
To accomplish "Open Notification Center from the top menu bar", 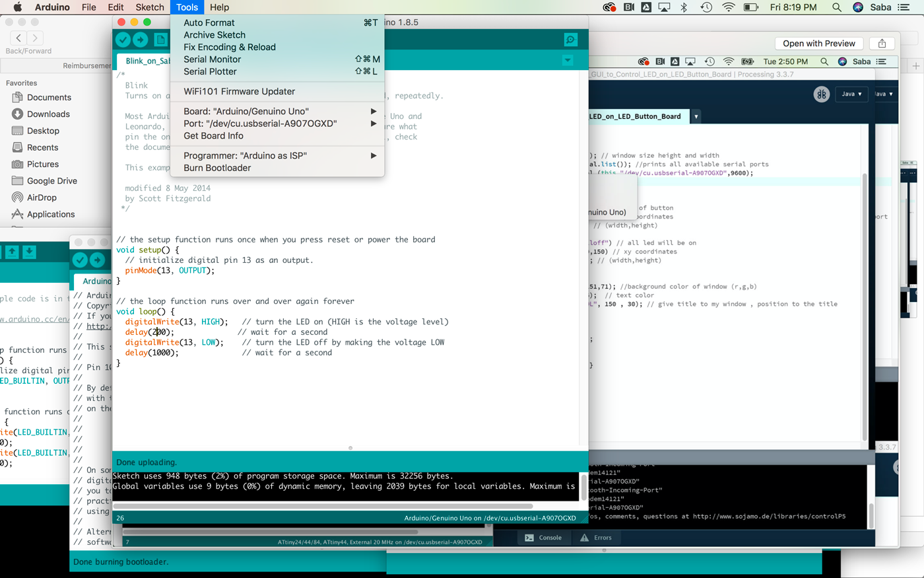I will pos(904,7).
